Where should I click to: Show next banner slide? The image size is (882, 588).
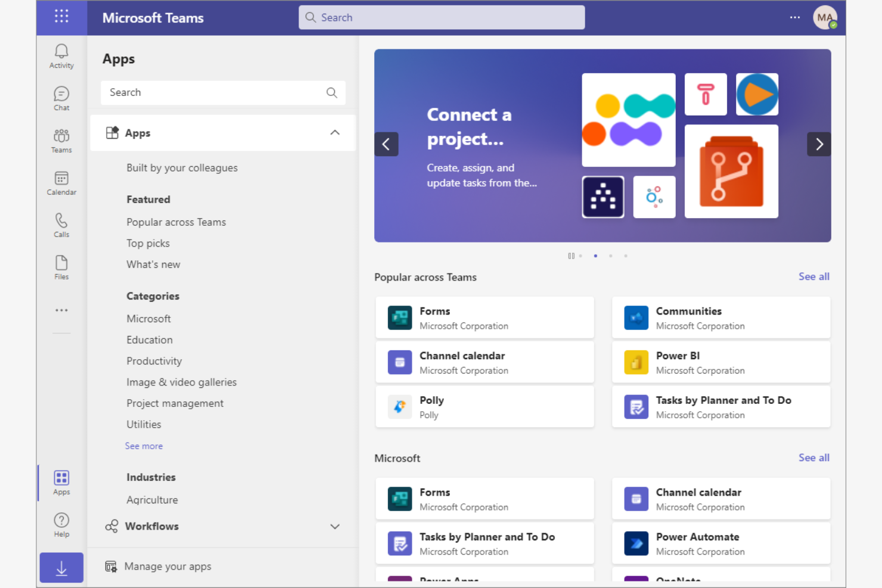[x=819, y=144]
